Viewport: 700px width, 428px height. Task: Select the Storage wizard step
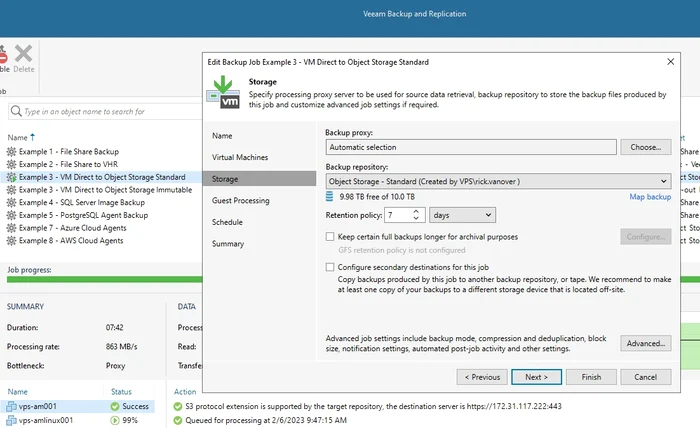(259, 179)
